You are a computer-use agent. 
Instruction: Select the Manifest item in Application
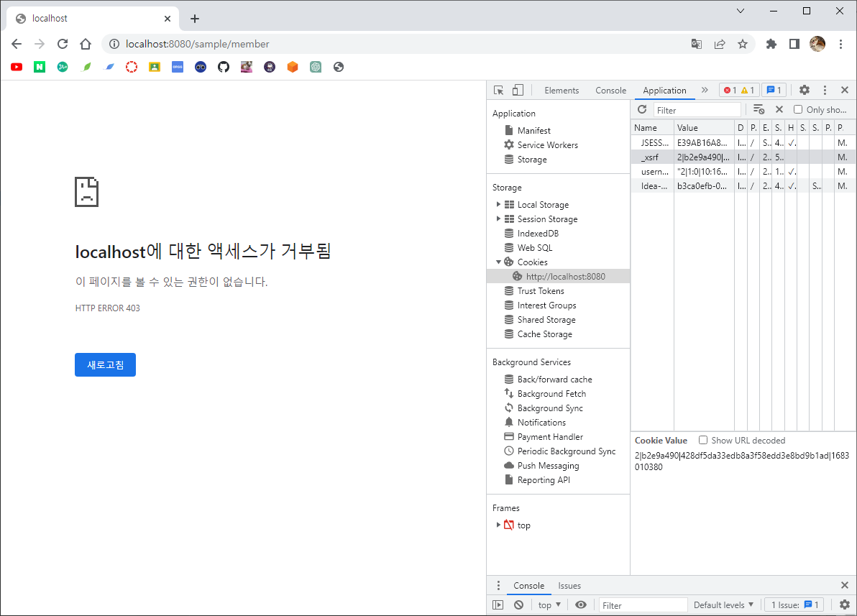pos(533,131)
